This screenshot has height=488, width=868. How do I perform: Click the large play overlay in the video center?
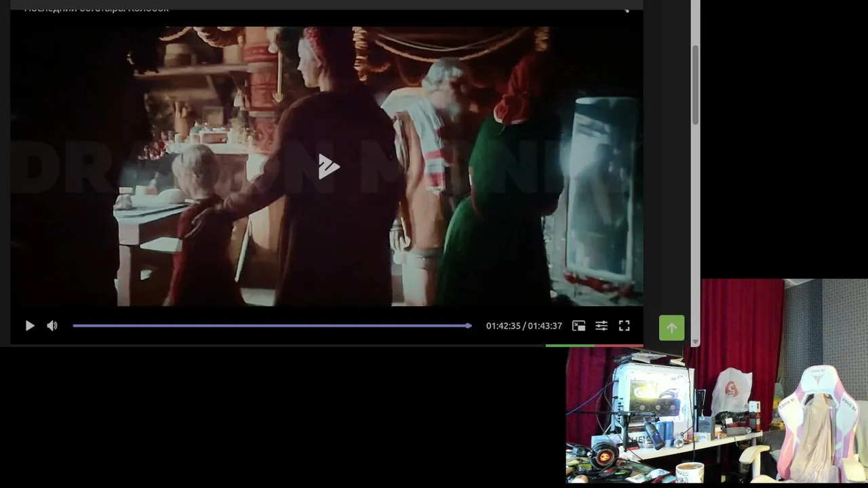(x=328, y=167)
